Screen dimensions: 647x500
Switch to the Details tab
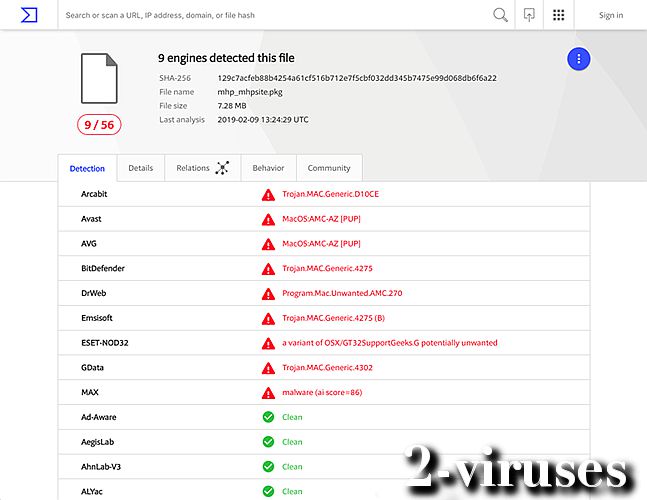click(x=141, y=168)
